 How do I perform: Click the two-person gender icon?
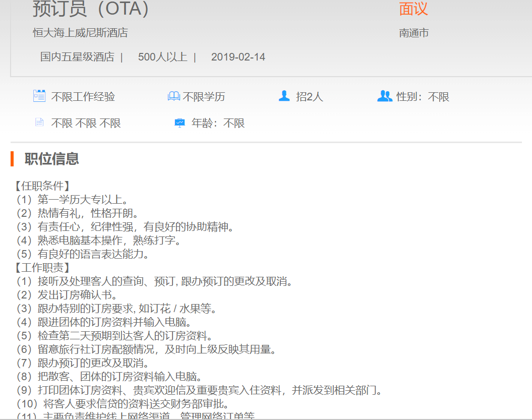[x=384, y=96]
